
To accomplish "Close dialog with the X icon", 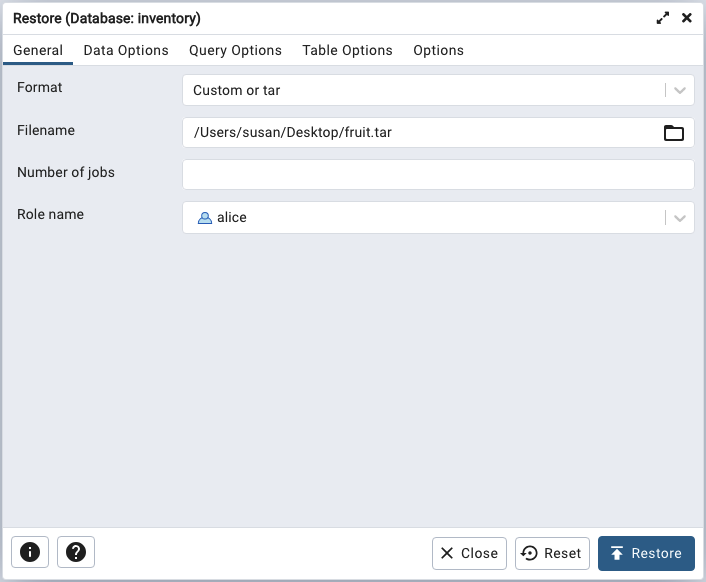I will [x=687, y=18].
